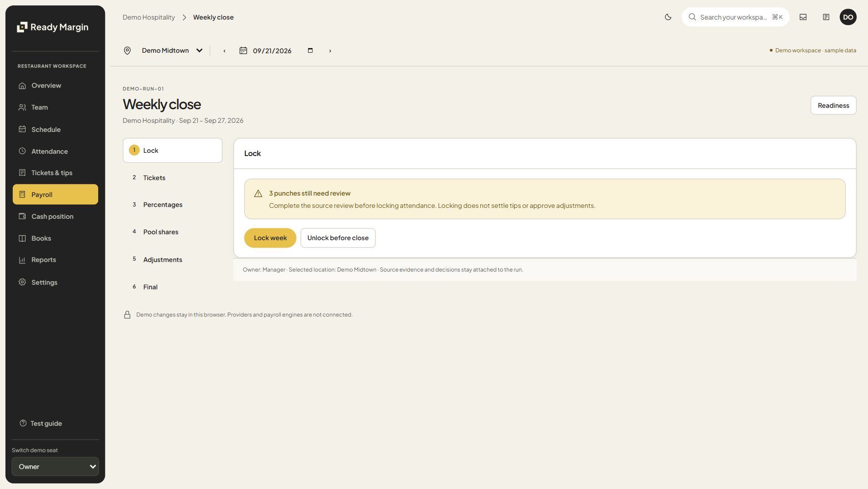Open the Test guide help link
Screen dimensions: 868x489
click(41, 423)
